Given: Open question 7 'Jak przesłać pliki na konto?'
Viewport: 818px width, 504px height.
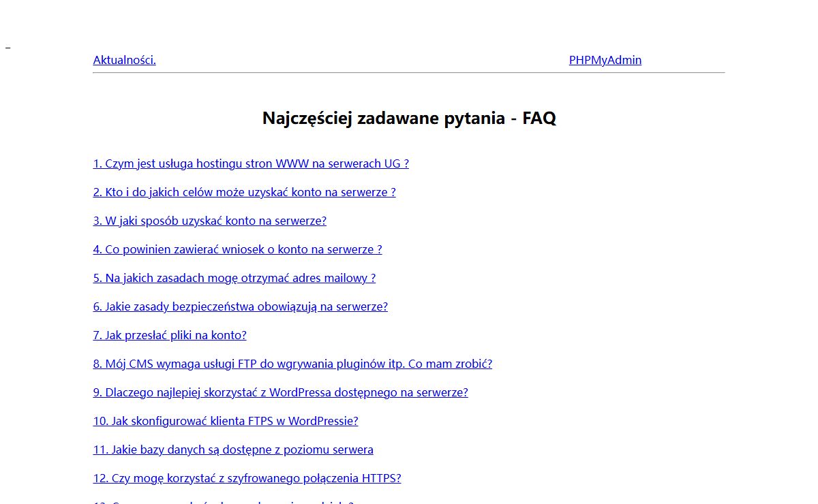Looking at the screenshot, I should click(x=170, y=335).
